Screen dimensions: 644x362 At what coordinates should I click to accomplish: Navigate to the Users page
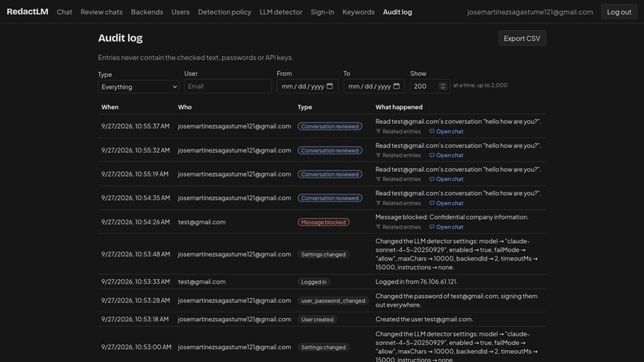pos(181,12)
